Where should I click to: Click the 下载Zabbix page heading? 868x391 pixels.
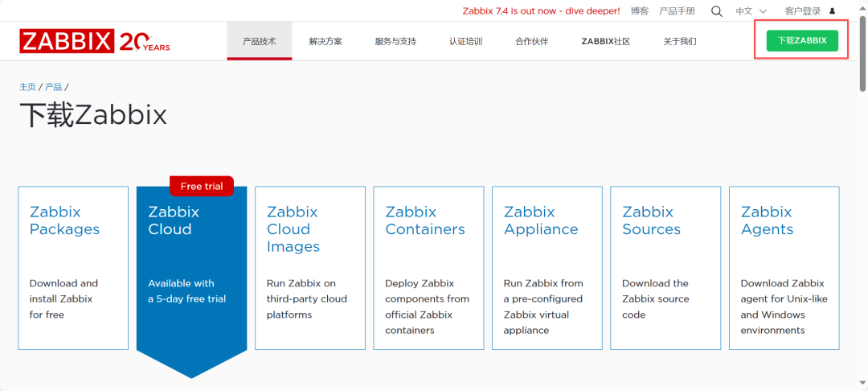[x=93, y=115]
